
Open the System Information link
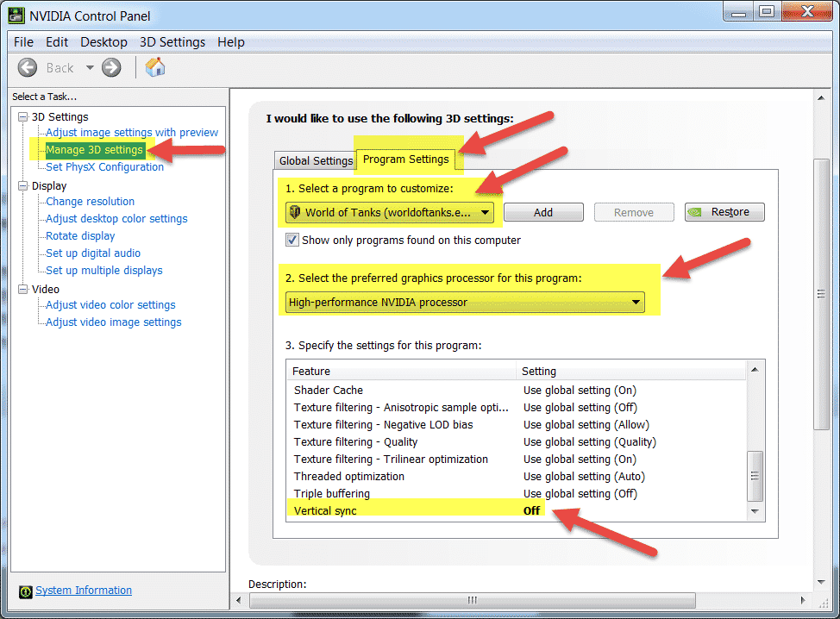point(84,590)
